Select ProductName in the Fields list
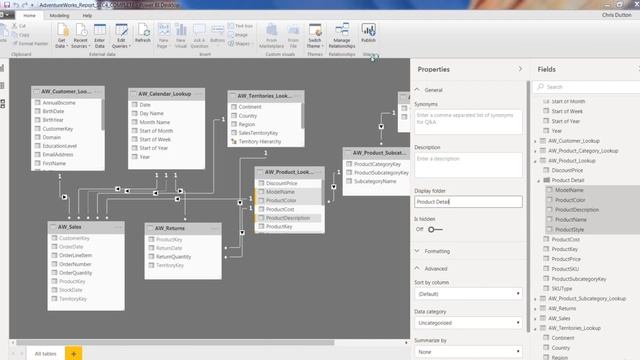 pyautogui.click(x=571, y=220)
